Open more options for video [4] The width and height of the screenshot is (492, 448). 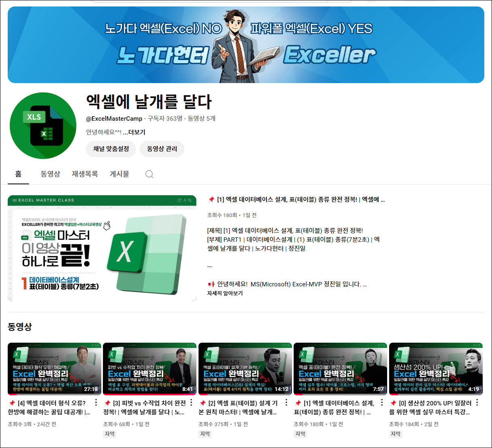pyautogui.click(x=96, y=403)
